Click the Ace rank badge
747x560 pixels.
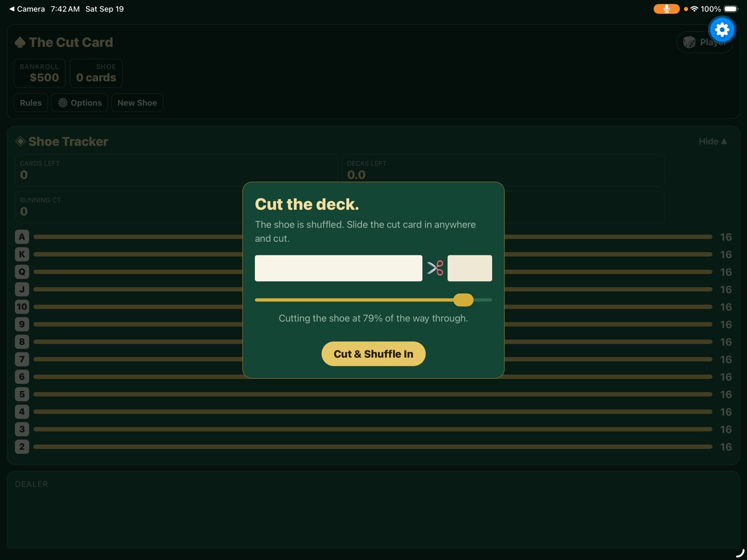[x=22, y=237]
